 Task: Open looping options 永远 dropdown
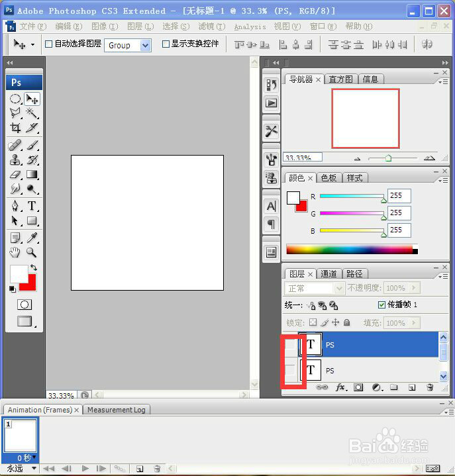[34, 469]
